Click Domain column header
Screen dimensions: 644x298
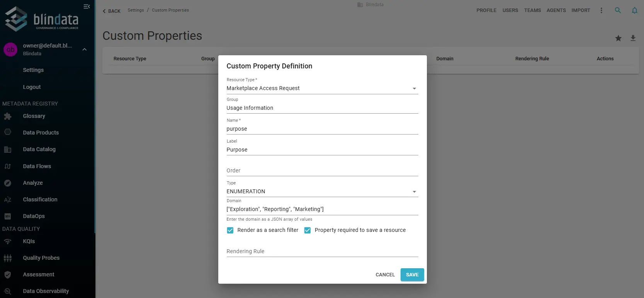445,59
